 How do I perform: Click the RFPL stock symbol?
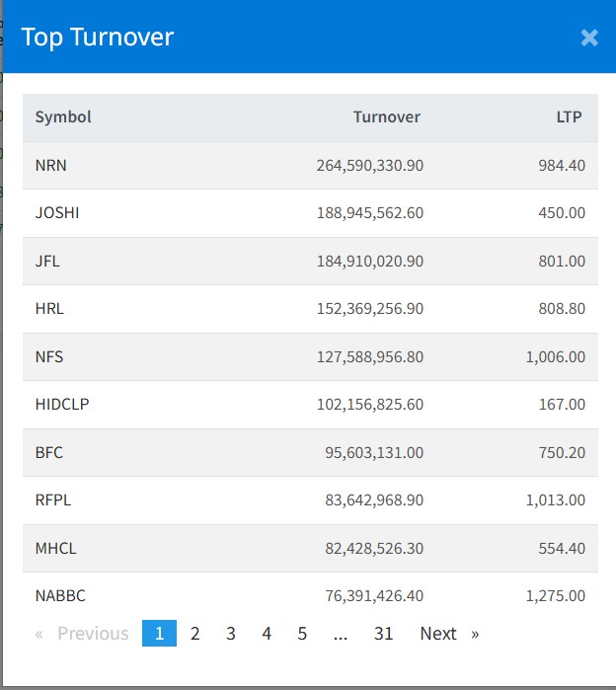(53, 500)
